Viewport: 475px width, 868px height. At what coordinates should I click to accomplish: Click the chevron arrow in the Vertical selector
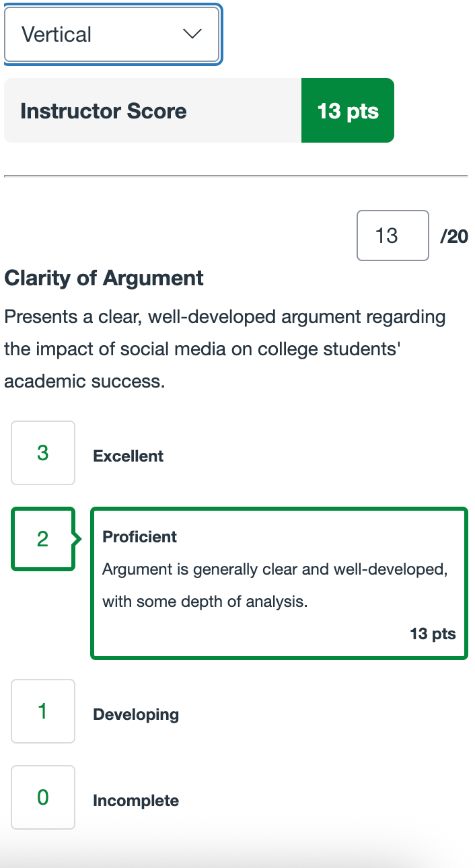click(x=192, y=34)
